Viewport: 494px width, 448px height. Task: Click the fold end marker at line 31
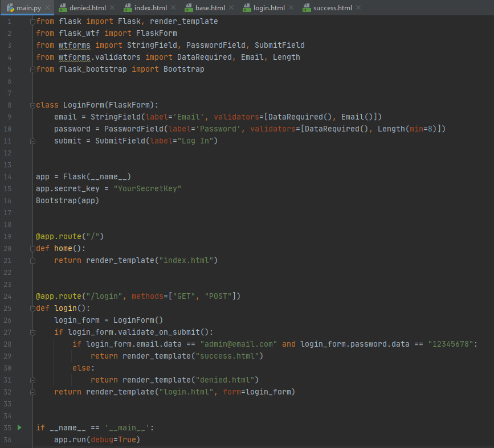click(x=32, y=380)
